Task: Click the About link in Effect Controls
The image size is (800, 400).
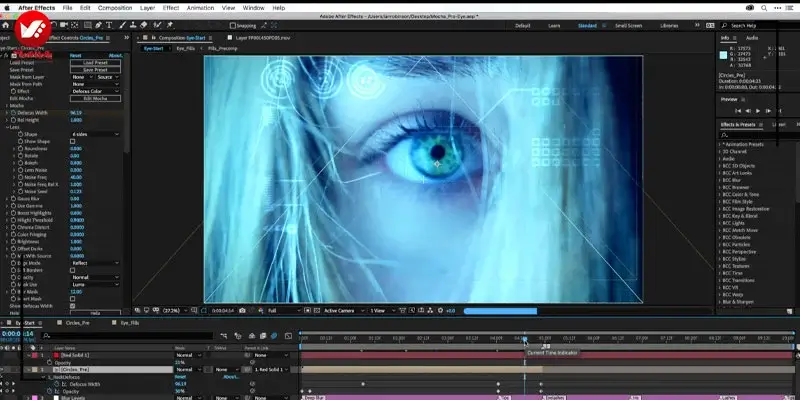Action: point(115,55)
